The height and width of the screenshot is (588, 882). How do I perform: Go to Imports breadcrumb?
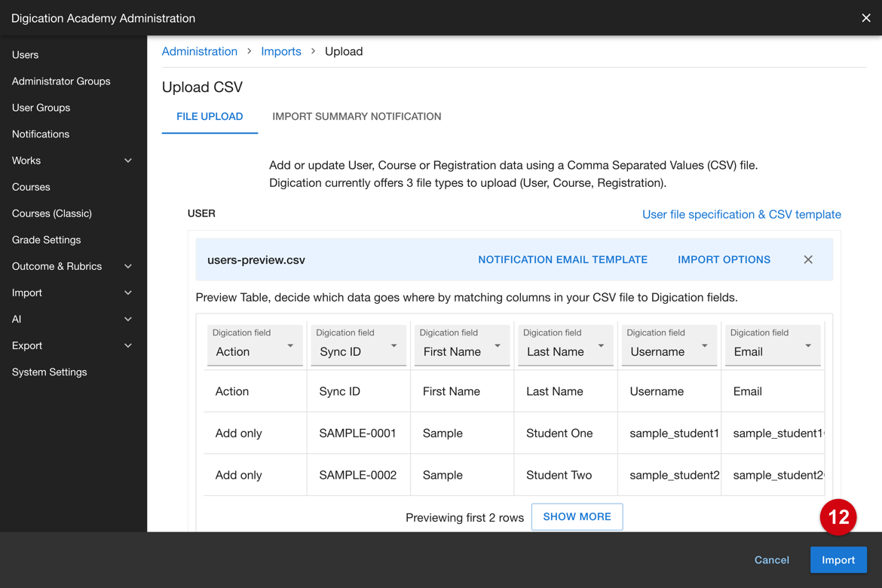(x=280, y=51)
